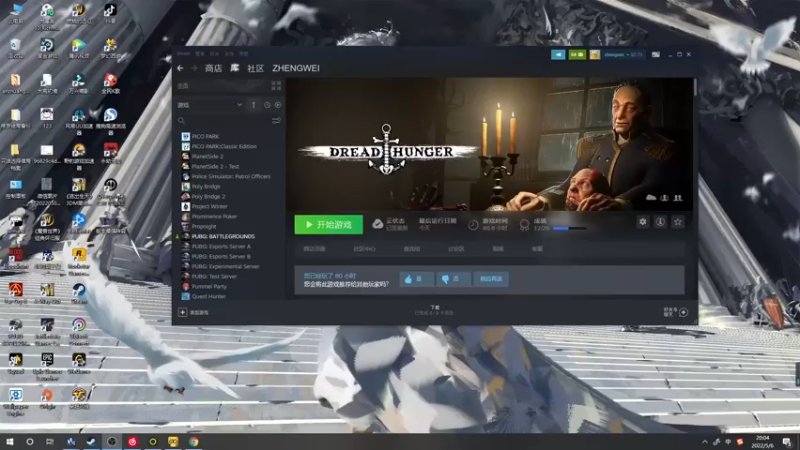Click the library search field
Image resolution: width=800 pixels, height=450 pixels.
click(x=223, y=120)
